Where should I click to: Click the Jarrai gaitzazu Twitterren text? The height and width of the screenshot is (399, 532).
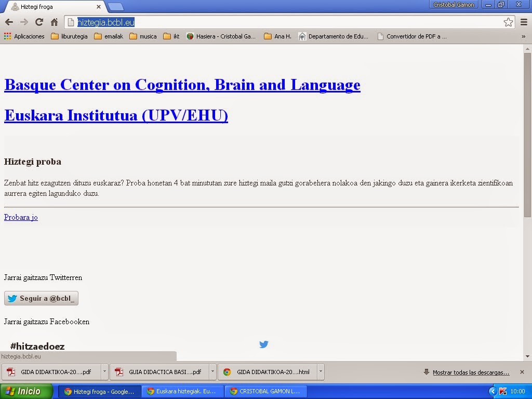43,277
